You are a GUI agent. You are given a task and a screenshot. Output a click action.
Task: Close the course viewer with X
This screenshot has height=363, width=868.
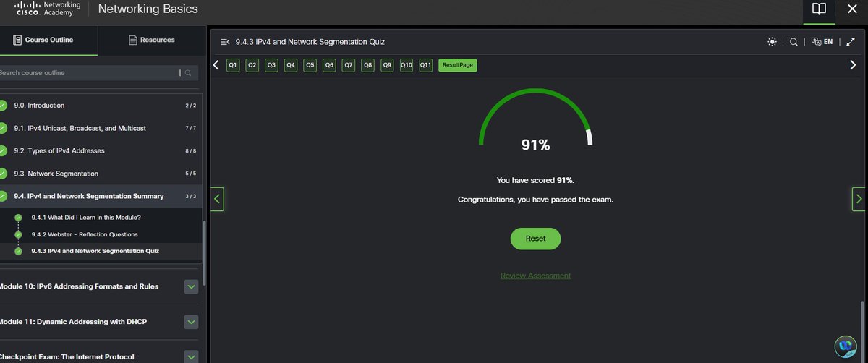point(851,9)
